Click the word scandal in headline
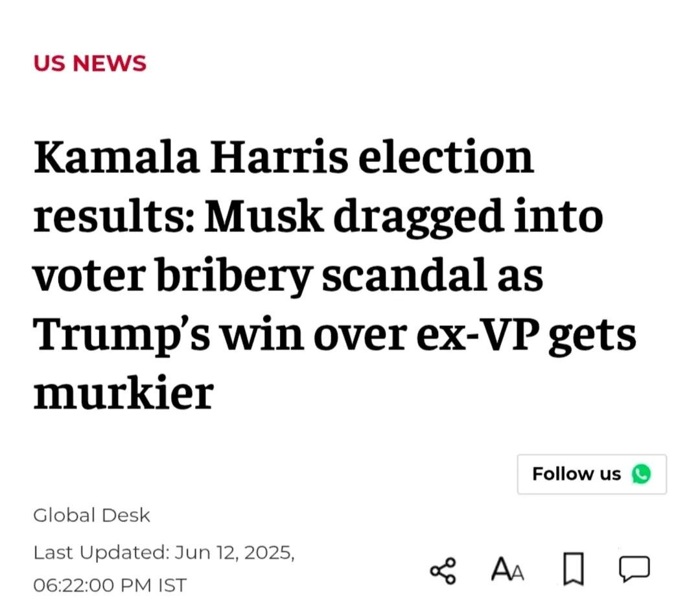This screenshot has height=616, width=700. coord(404,276)
